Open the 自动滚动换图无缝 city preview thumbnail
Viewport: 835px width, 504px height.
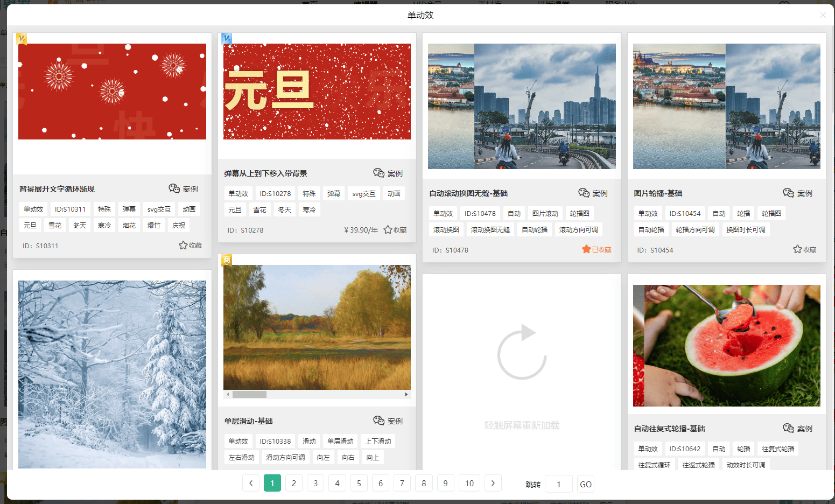point(522,106)
